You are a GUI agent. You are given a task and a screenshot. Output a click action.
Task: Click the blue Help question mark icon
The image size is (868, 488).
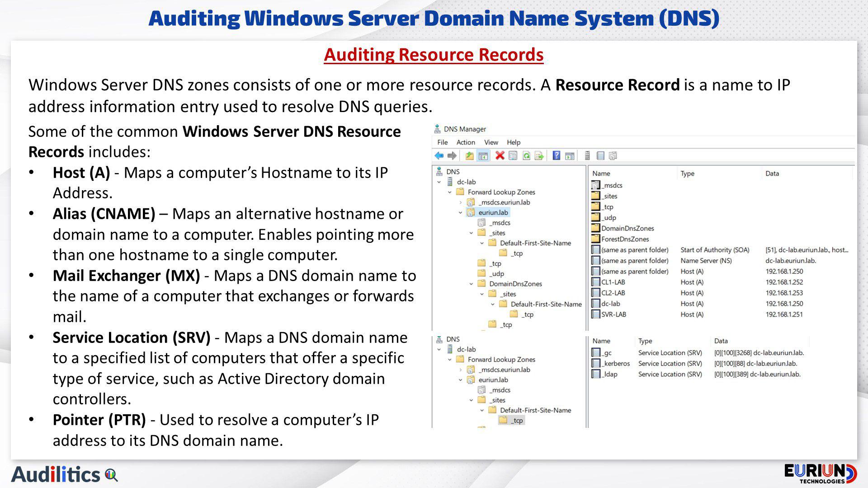557,156
